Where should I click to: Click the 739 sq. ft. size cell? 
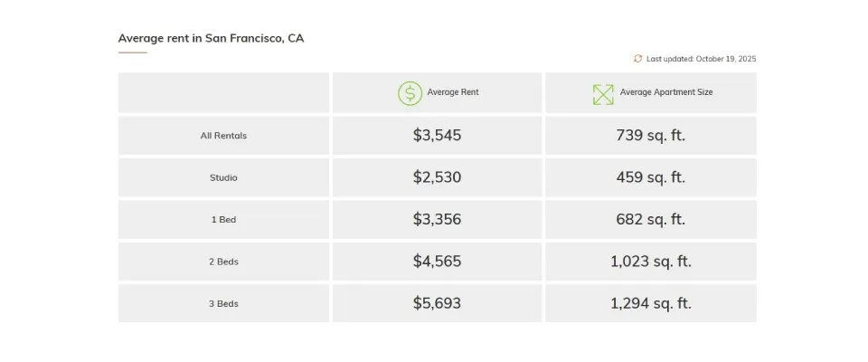click(651, 136)
